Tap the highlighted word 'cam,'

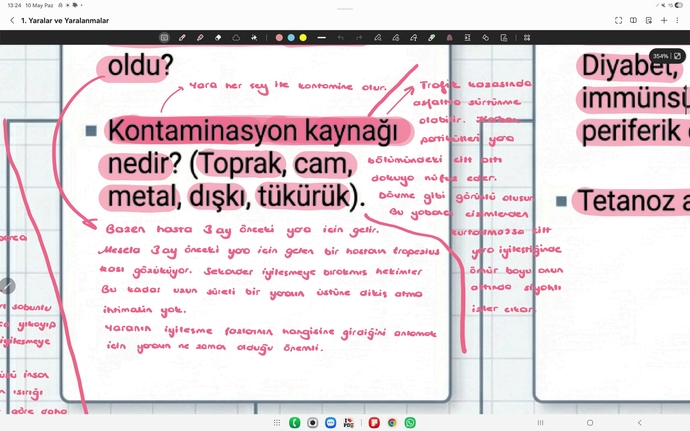click(323, 164)
